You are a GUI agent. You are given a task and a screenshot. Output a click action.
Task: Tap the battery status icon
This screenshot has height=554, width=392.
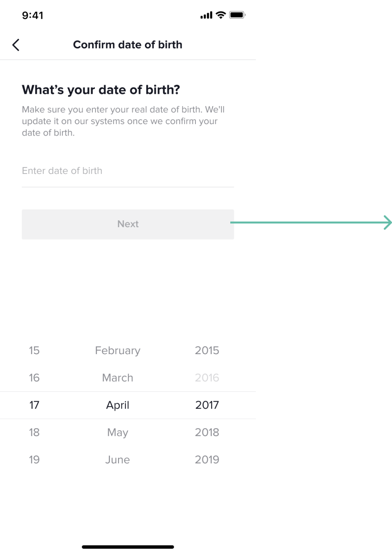click(x=237, y=15)
